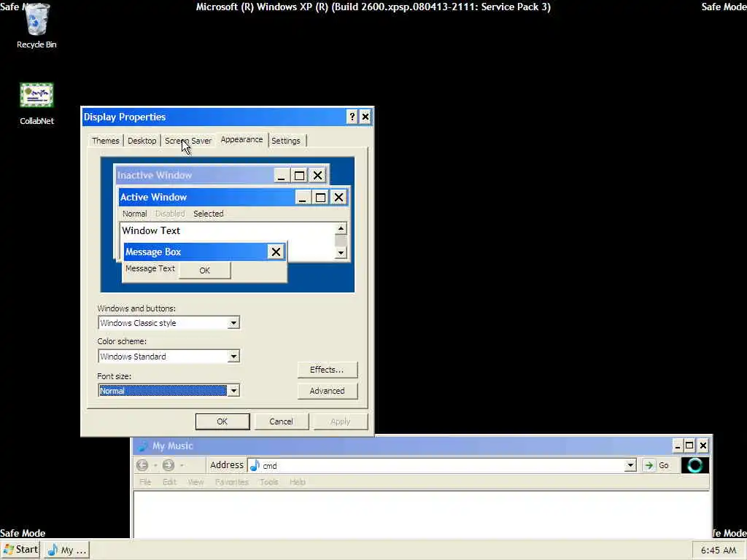Click the throbber logo in My Music toolbar

click(x=695, y=465)
